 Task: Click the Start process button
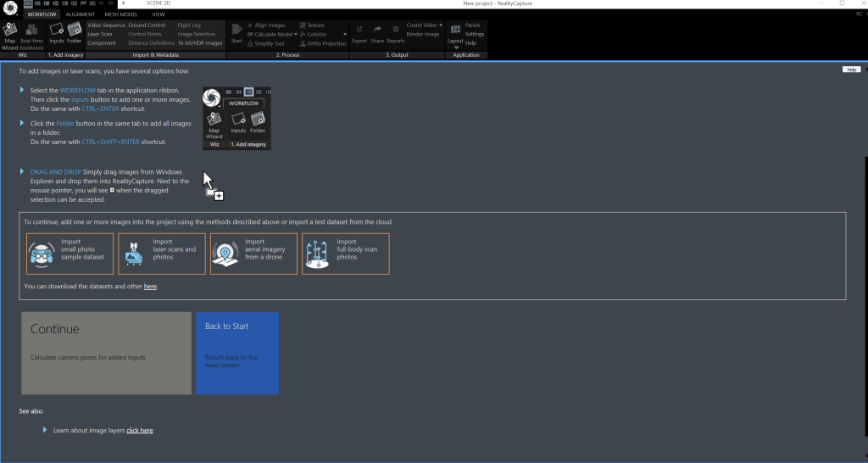236,33
